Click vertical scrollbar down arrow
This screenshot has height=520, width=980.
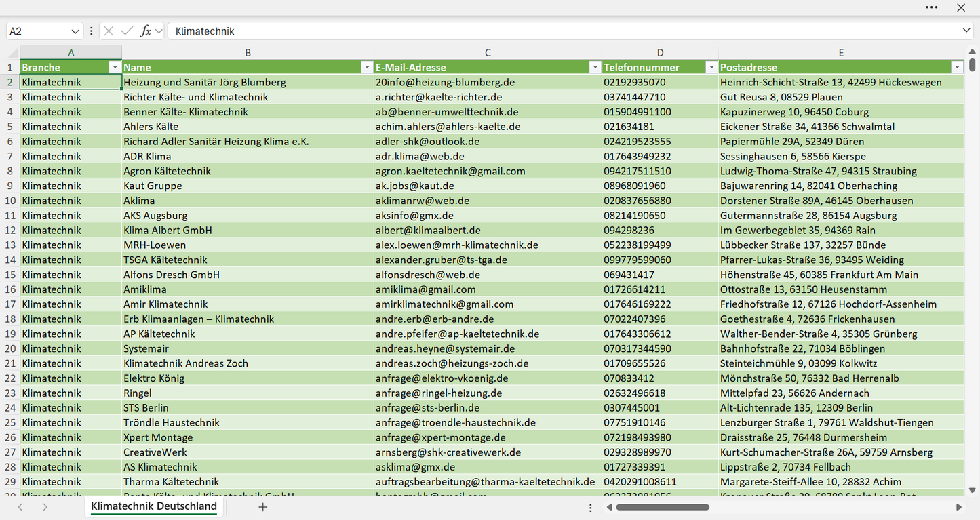tap(973, 490)
